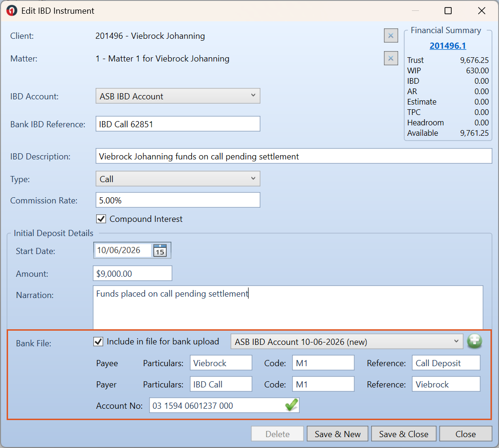This screenshot has width=499, height=448.
Task: Click Payee Particulars field with Viebrock
Action: click(x=221, y=363)
